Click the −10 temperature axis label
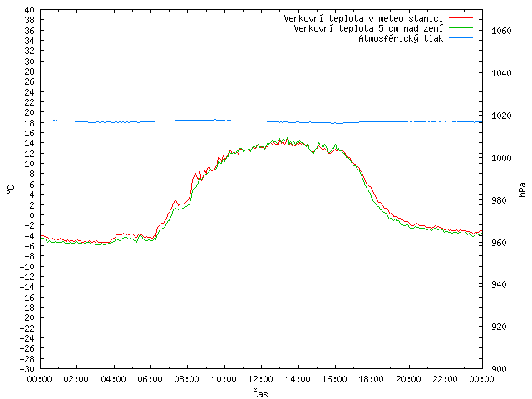 pos(27,267)
